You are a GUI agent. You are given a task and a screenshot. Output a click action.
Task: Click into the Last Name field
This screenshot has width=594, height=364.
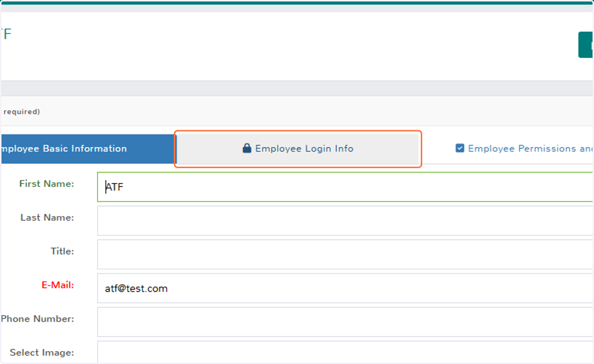coord(346,221)
